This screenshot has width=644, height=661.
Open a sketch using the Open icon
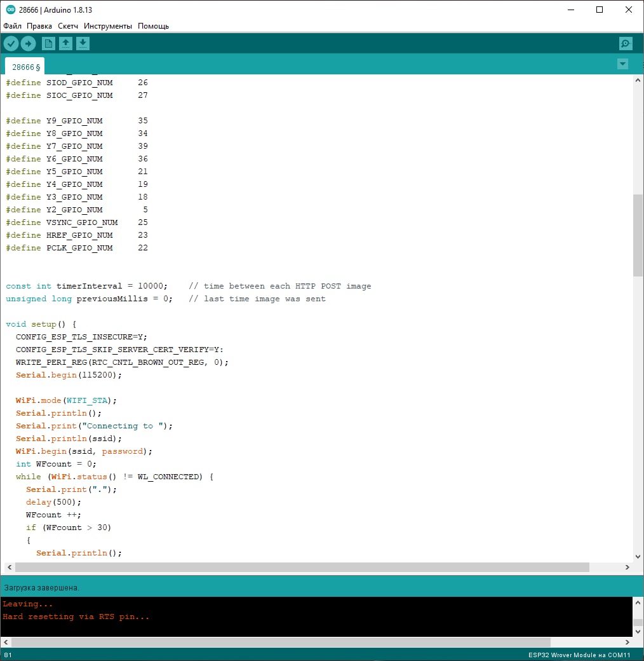(65, 43)
